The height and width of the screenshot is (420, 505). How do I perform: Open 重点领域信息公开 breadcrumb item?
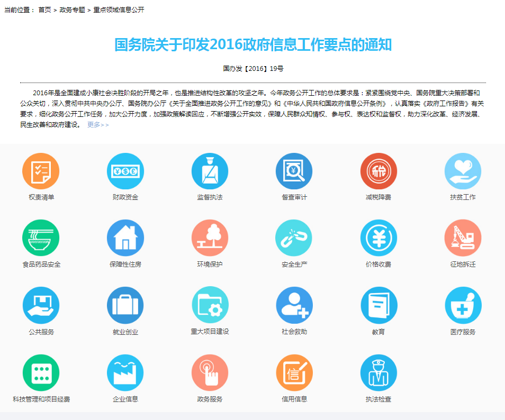click(119, 10)
